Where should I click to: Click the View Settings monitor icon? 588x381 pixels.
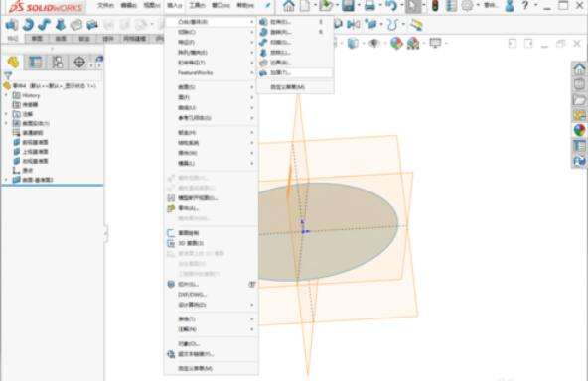pos(435,43)
